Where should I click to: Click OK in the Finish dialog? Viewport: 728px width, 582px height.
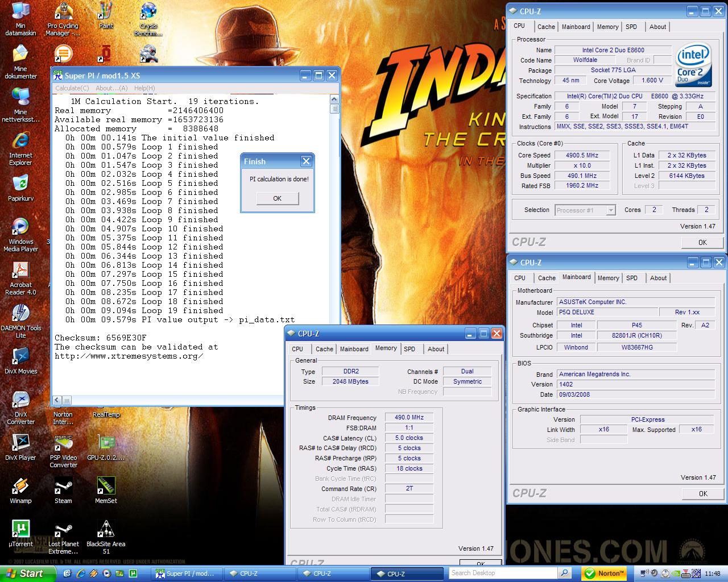click(x=277, y=198)
